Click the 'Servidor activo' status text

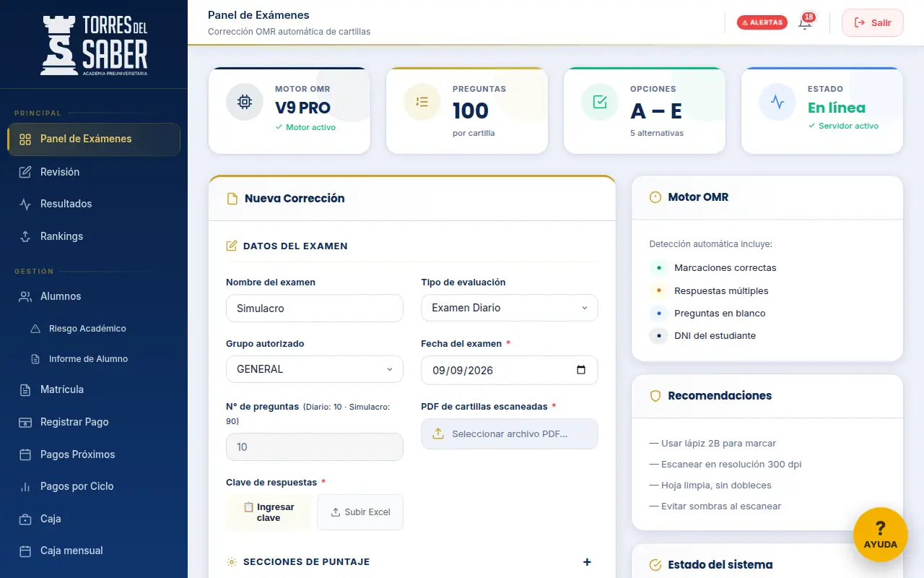pos(848,126)
